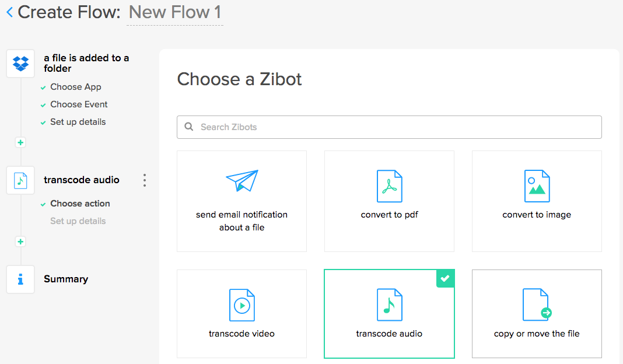
Task: Add a step after the Dropbox trigger
Action: point(20,142)
